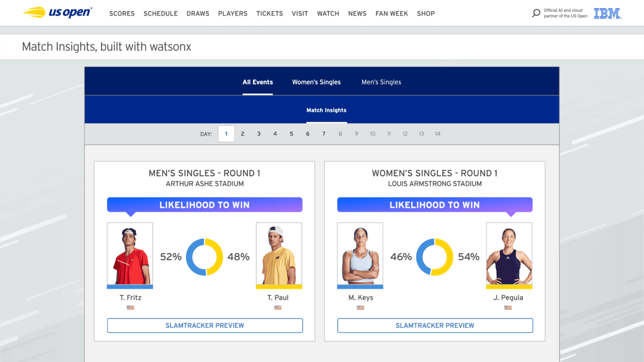Select the Match Insights sub-tab
Screen dimensions: 644x362
point(326,110)
